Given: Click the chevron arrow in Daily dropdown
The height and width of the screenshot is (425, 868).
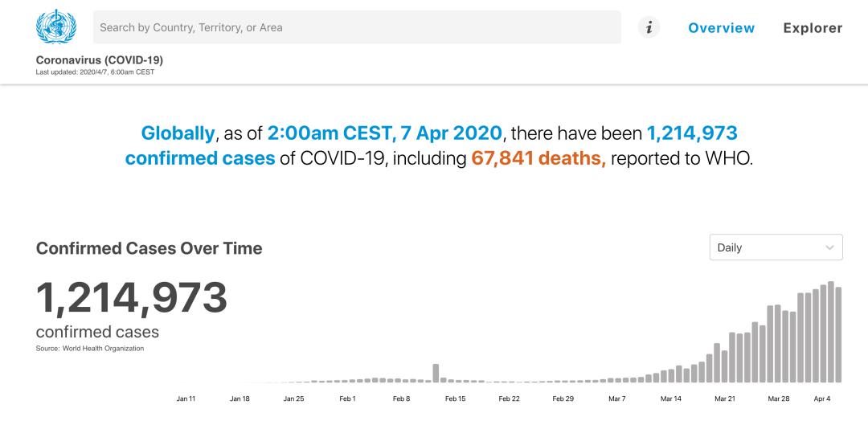Looking at the screenshot, I should point(829,248).
